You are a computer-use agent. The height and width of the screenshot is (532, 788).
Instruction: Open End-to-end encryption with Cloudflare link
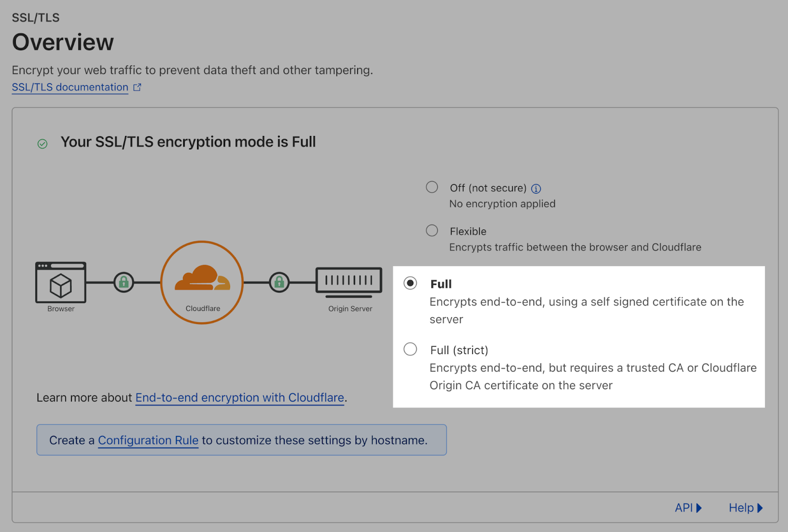[x=239, y=398]
